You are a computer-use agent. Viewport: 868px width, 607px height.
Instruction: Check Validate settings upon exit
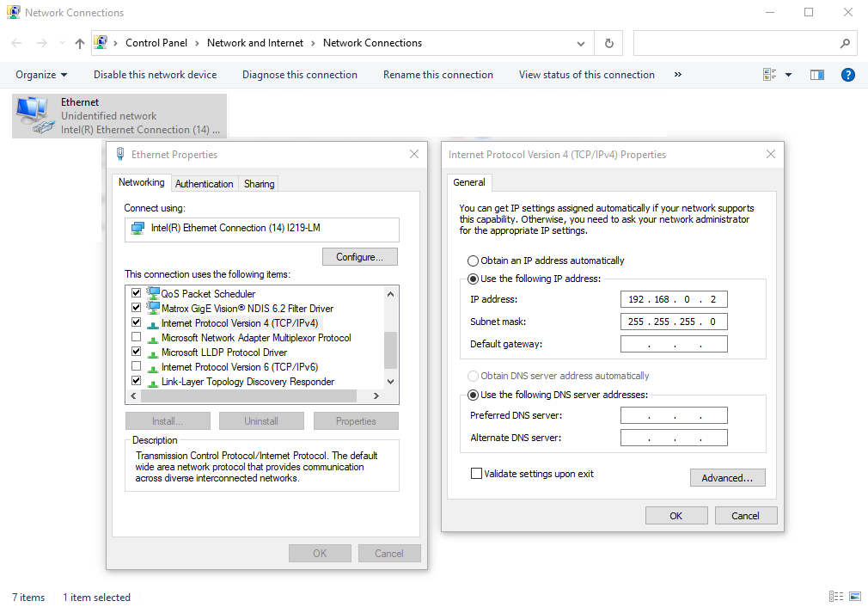click(x=476, y=474)
